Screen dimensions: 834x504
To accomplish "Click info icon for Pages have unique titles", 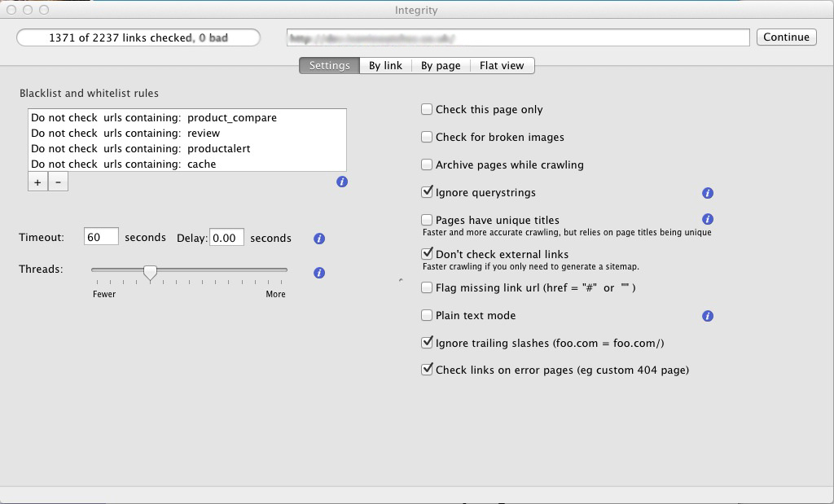I will 708,219.
